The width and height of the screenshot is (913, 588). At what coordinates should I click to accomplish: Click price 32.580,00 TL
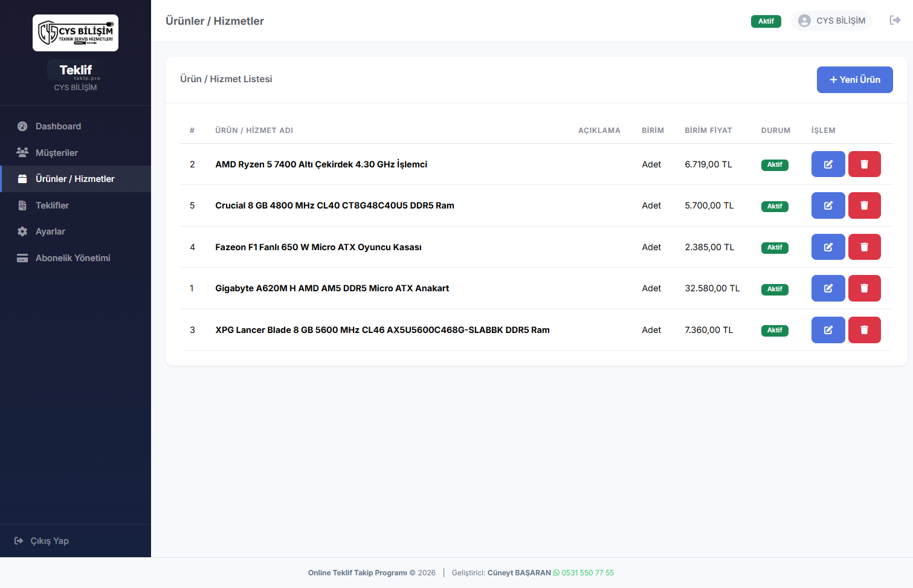[x=712, y=288]
